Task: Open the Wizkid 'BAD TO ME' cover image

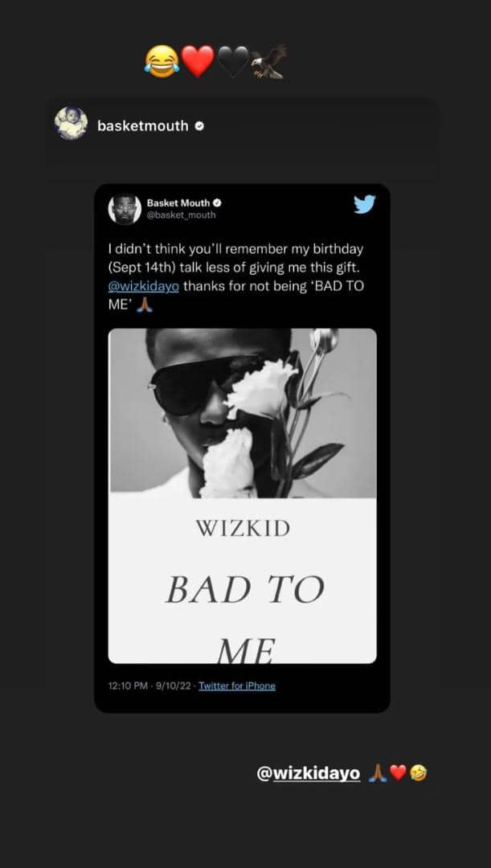Action: (x=242, y=495)
